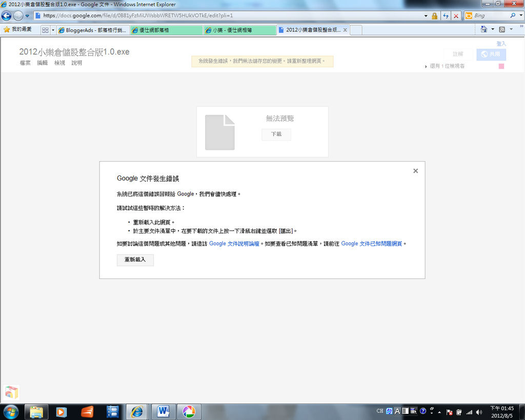Click the yellow system error notification banner
Image resolution: width=525 pixels, height=420 pixels.
tap(262, 62)
